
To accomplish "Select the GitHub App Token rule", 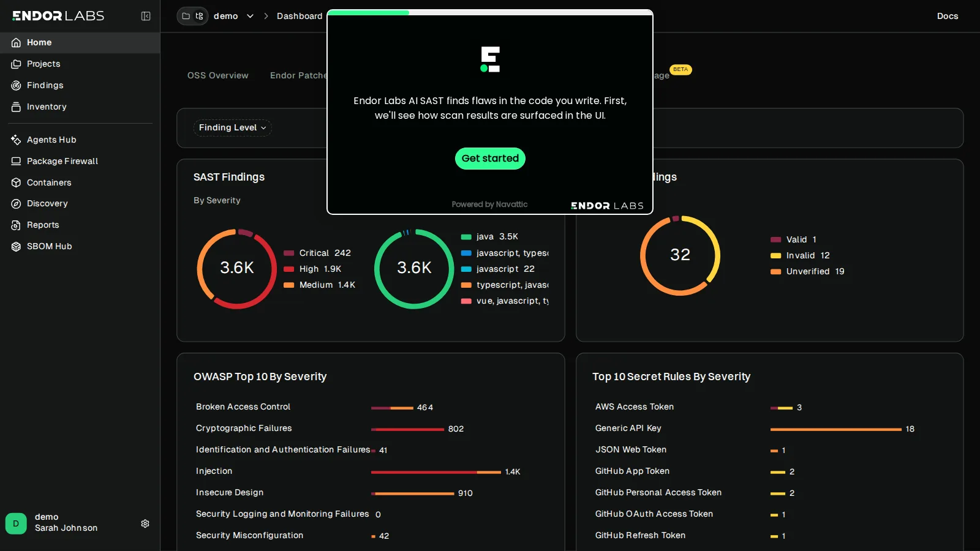I will pyautogui.click(x=632, y=471).
